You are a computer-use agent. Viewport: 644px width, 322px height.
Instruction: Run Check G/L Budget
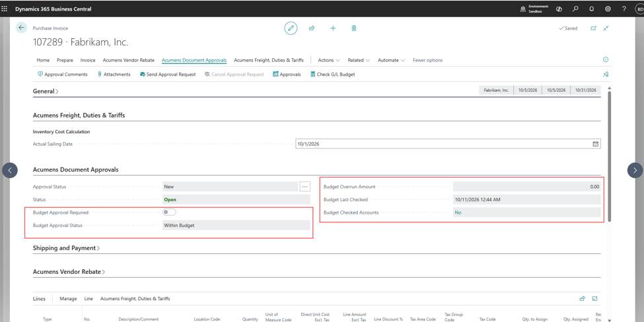point(333,75)
